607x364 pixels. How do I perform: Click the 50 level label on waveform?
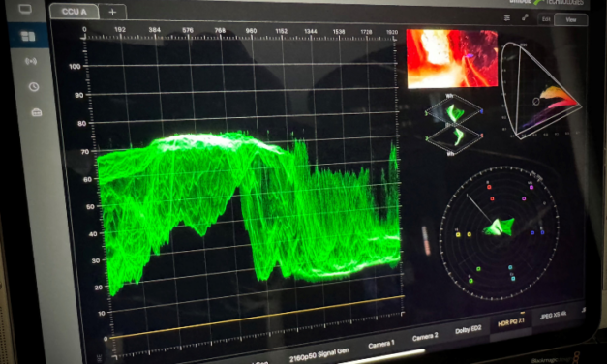tap(90, 207)
